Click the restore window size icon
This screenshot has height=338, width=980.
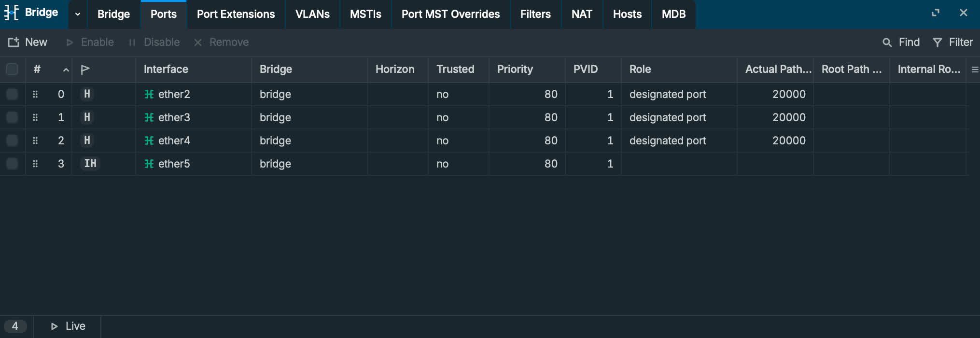click(x=935, y=13)
